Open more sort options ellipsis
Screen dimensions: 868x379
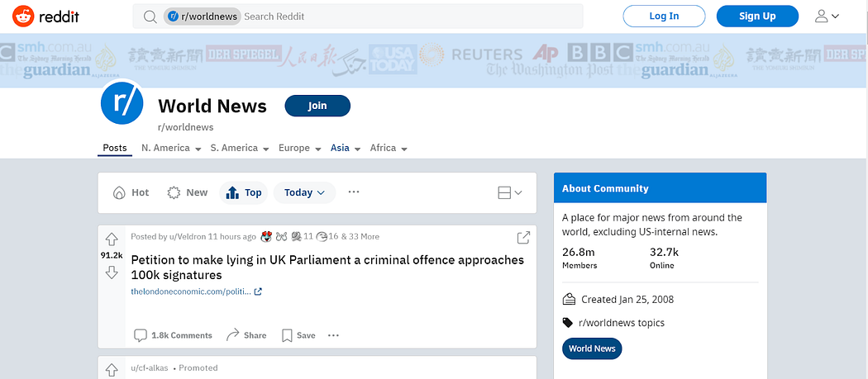tap(354, 192)
